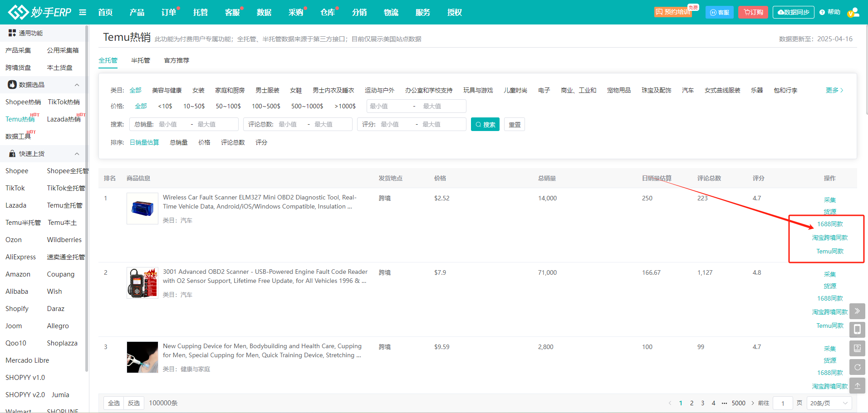Click the floating back-to-top icon

tap(857, 385)
